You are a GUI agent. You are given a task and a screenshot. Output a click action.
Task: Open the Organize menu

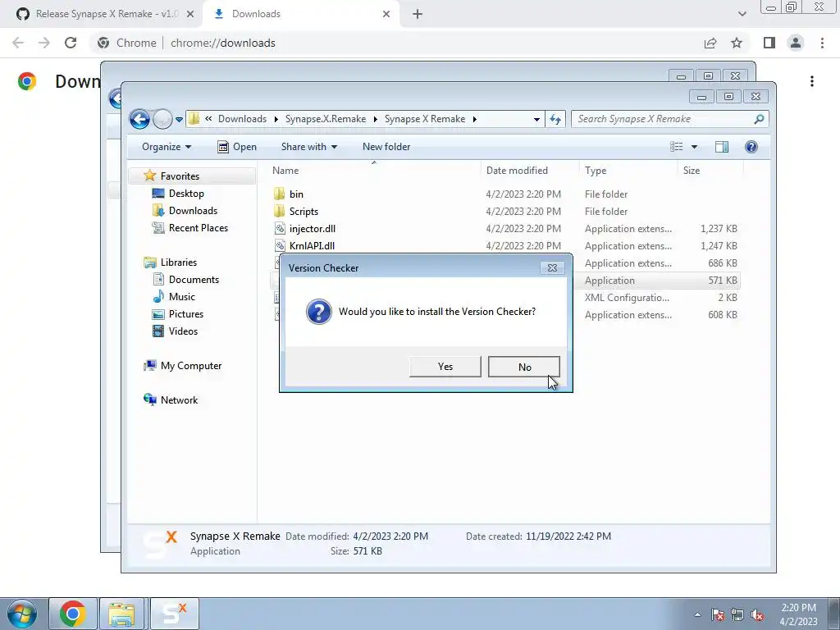(166, 147)
